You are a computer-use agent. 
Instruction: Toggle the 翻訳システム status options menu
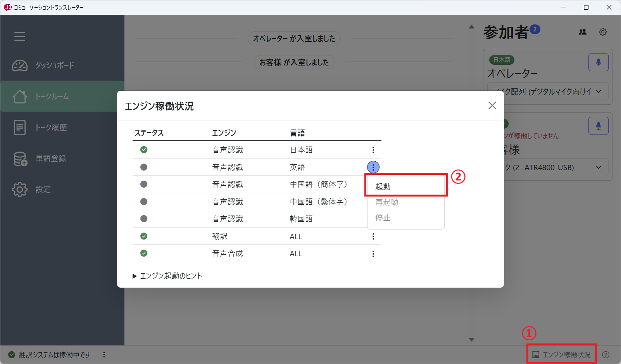pyautogui.click(x=103, y=354)
